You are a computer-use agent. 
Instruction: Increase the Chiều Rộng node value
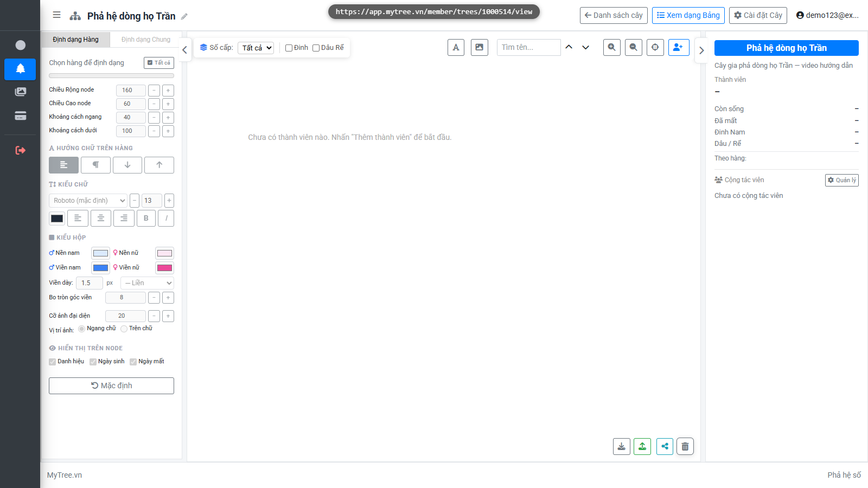point(168,90)
